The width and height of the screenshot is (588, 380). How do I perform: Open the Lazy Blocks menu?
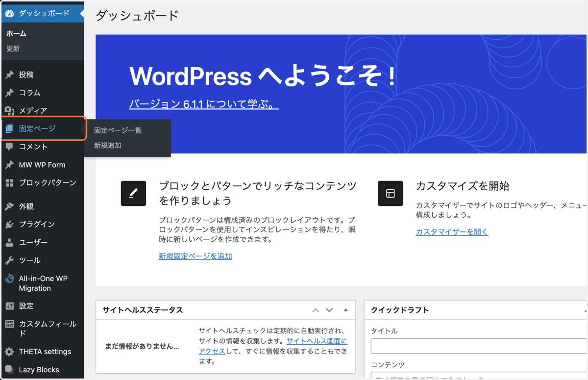(x=43, y=369)
